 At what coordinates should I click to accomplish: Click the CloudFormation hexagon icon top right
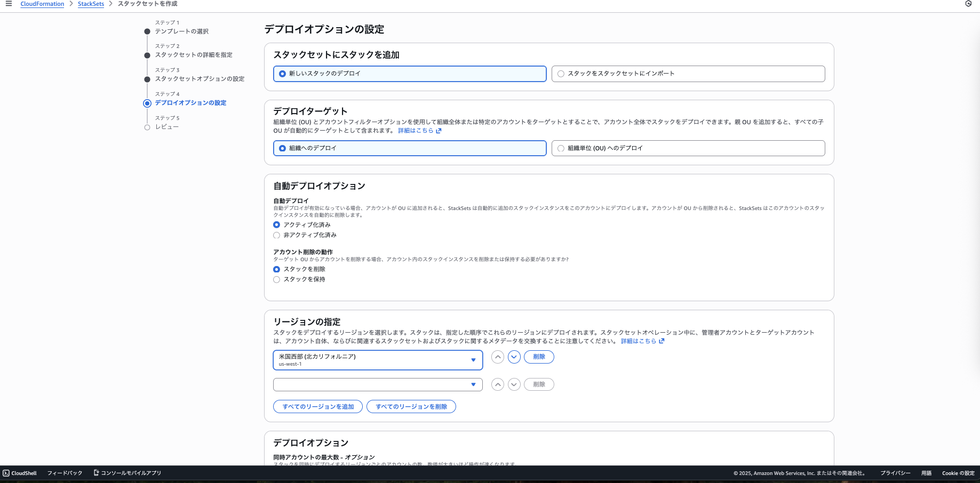tap(969, 4)
